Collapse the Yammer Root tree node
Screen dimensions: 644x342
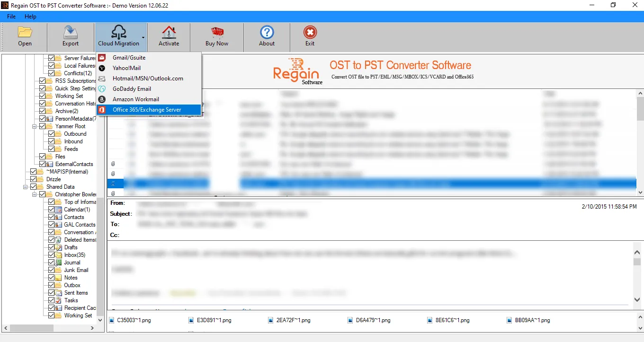pos(35,126)
